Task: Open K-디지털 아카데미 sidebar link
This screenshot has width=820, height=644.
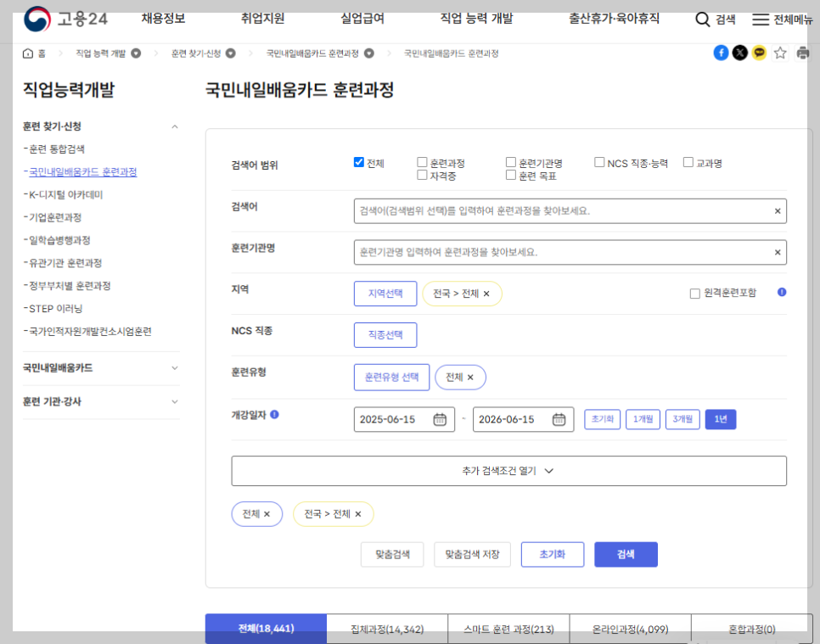Action: pyautogui.click(x=66, y=195)
